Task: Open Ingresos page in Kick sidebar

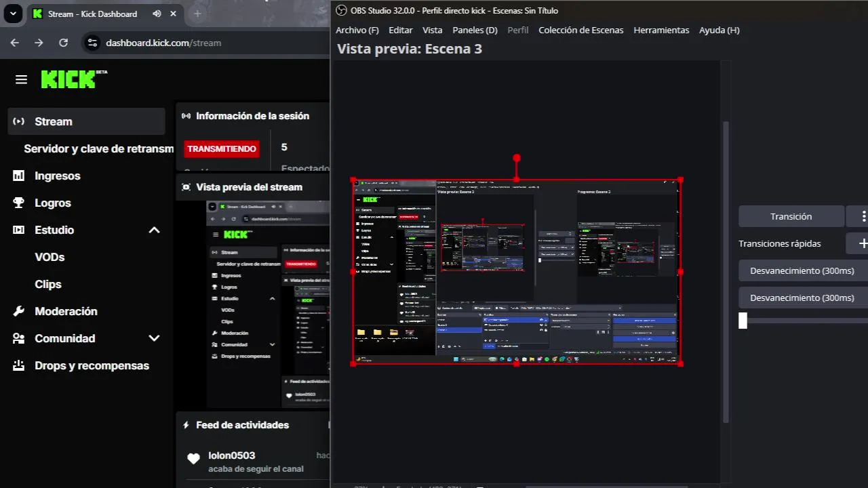Action: point(58,176)
